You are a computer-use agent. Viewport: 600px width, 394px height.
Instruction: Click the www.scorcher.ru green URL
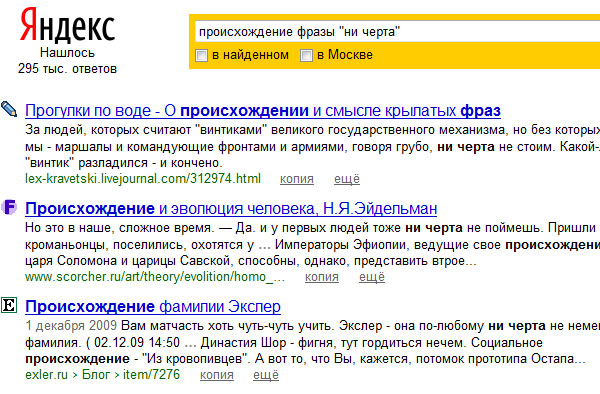tap(155, 277)
